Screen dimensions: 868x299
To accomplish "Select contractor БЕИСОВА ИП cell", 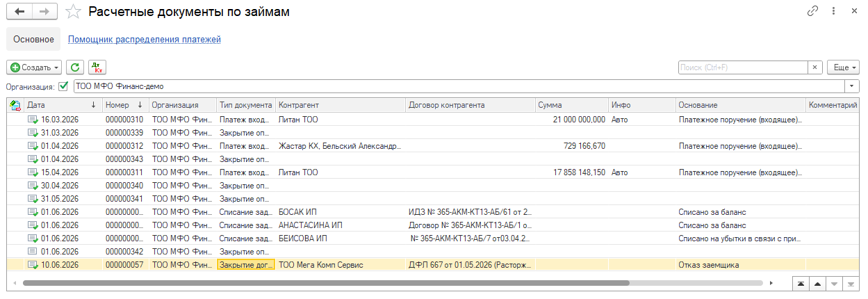I will click(x=341, y=239).
